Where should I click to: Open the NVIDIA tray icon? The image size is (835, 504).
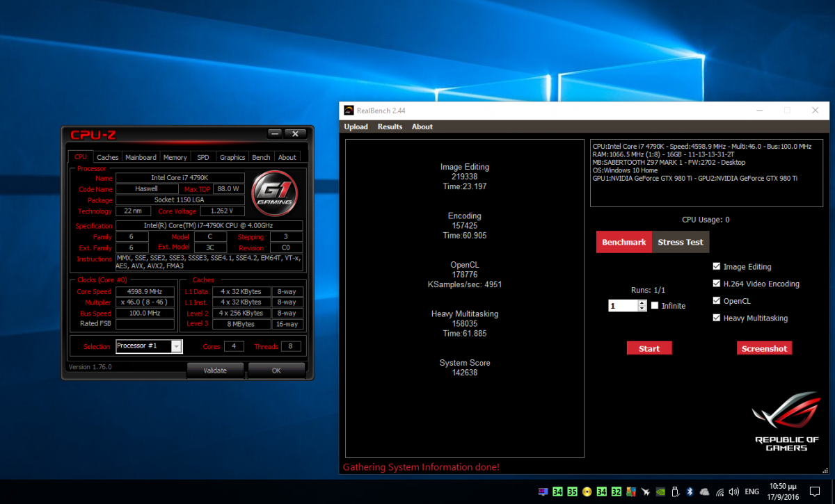[x=660, y=491]
